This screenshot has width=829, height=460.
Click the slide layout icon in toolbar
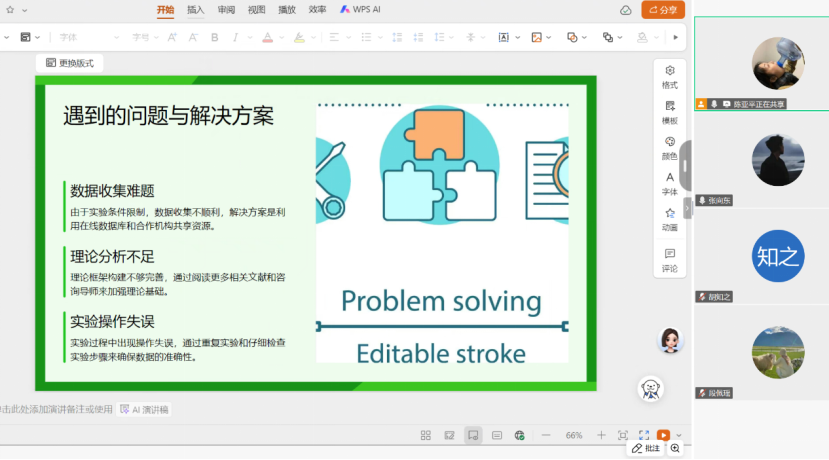[25, 37]
